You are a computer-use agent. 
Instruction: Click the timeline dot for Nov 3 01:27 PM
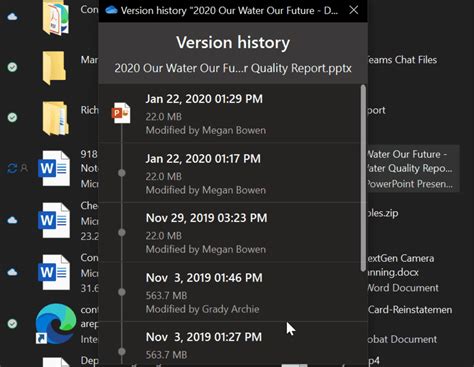[x=122, y=351]
